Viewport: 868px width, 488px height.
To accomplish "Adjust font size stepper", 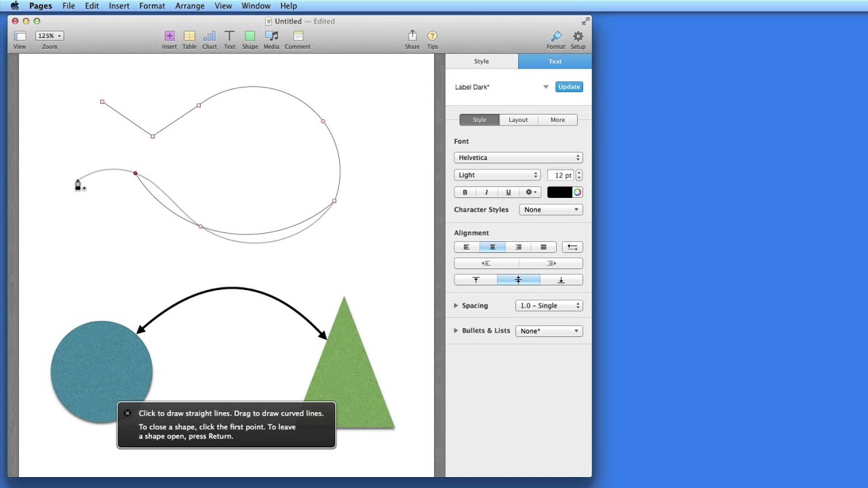I will click(578, 175).
